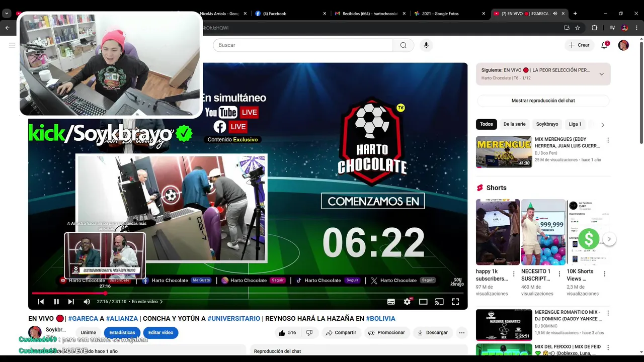This screenshot has width=644, height=362.
Task: Show more filter chips with the arrow
Action: tap(602, 125)
